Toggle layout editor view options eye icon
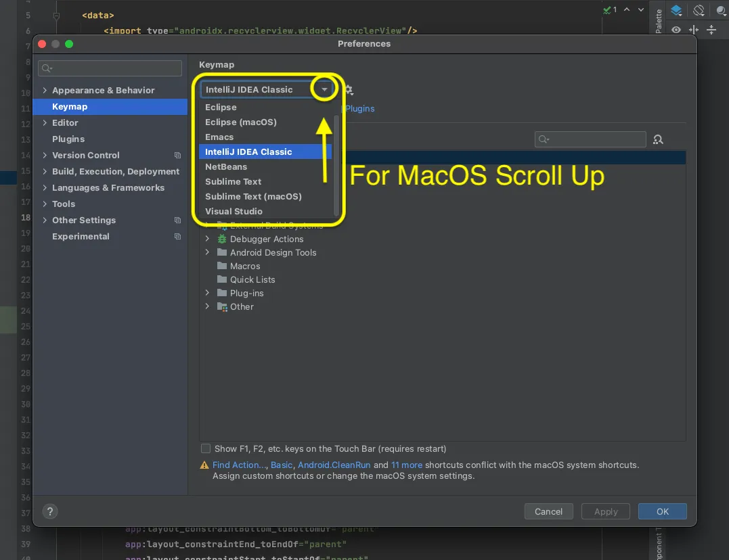This screenshot has height=560, width=729. (676, 30)
